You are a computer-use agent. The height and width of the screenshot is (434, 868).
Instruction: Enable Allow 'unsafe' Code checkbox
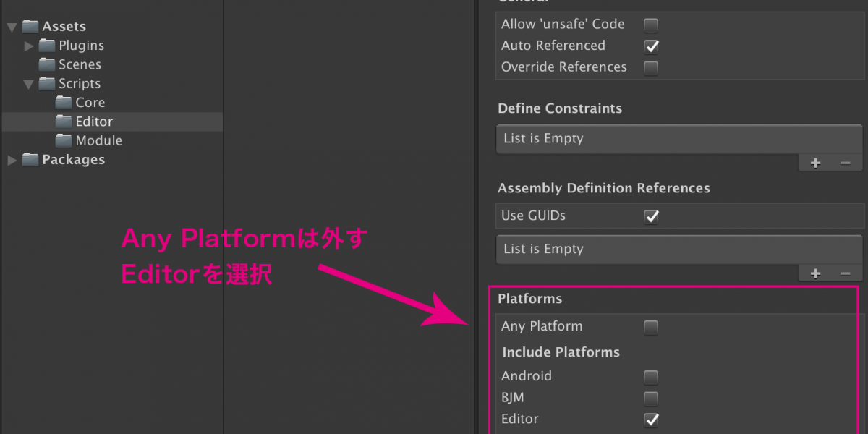651,25
